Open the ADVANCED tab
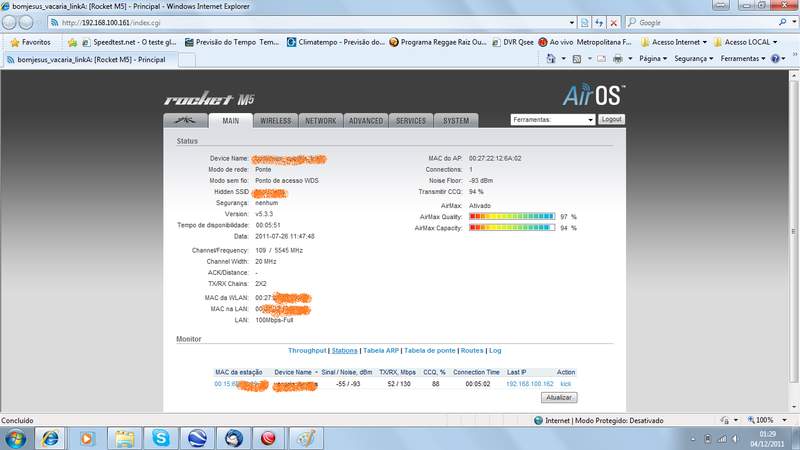This screenshot has width=800, height=450. tap(366, 120)
